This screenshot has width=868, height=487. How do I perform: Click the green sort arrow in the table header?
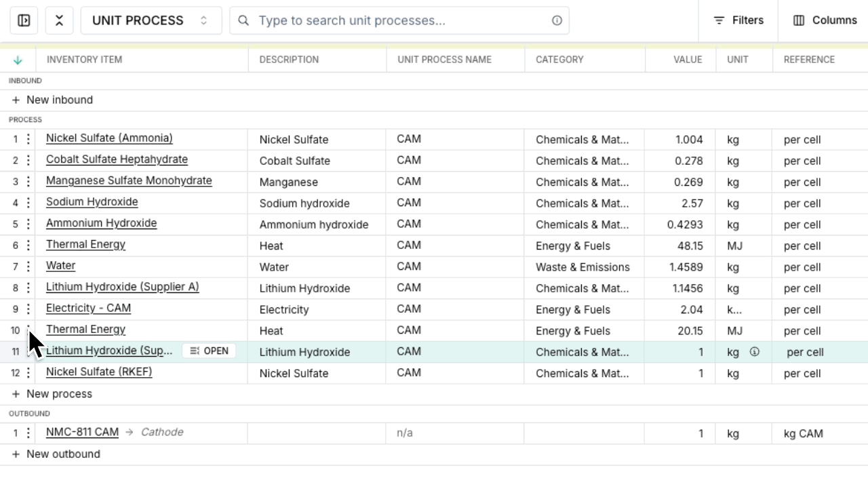click(x=19, y=60)
